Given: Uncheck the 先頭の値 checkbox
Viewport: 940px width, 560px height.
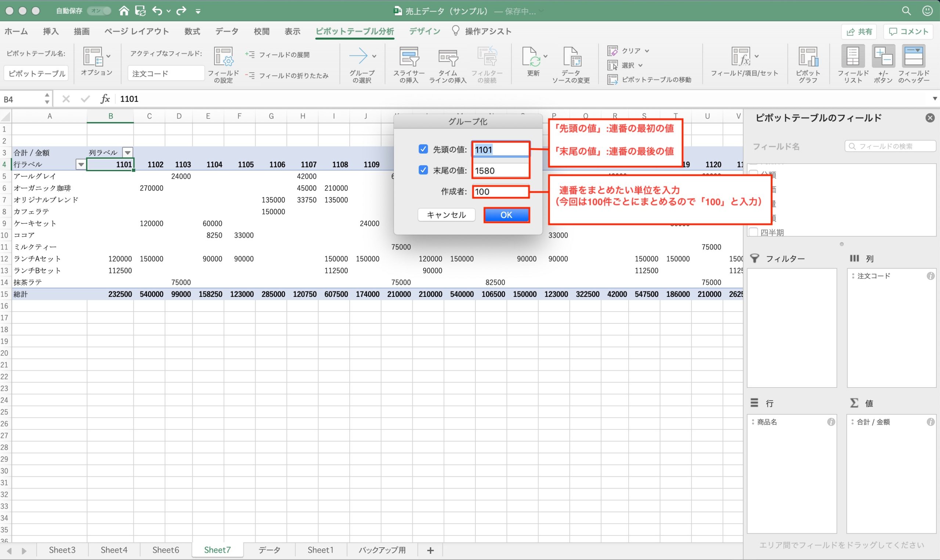Looking at the screenshot, I should click(x=423, y=149).
